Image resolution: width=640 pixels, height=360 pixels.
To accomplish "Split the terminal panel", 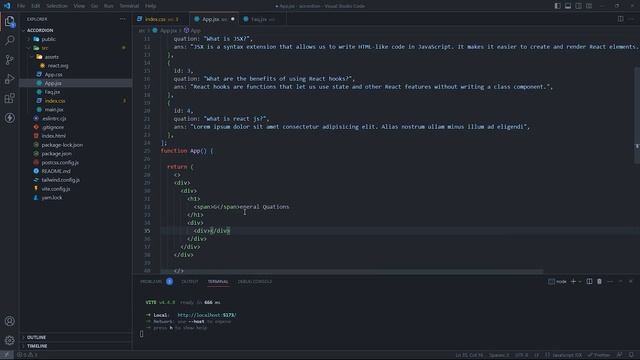I will click(x=589, y=281).
